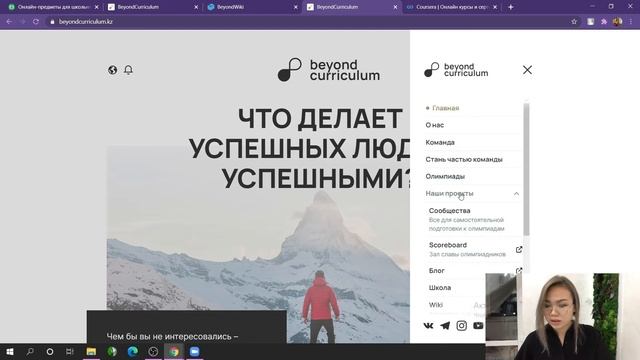The width and height of the screenshot is (640, 360).
Task: Click the address bar URL
Action: [85, 22]
